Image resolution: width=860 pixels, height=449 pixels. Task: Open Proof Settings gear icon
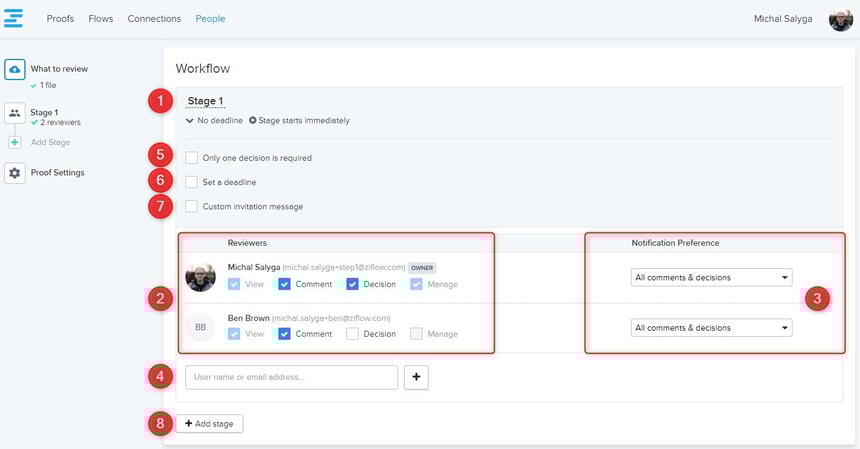15,173
